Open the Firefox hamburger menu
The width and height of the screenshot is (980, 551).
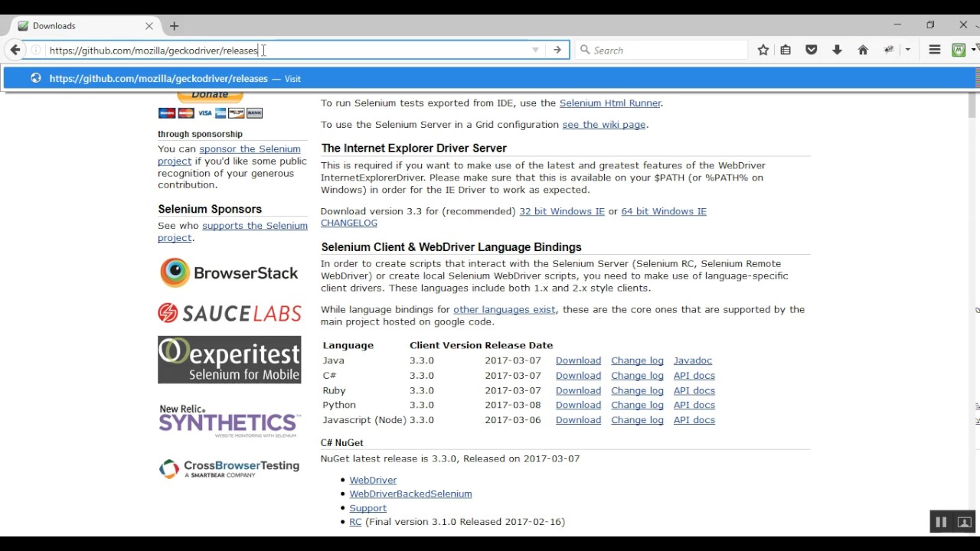pos(935,50)
